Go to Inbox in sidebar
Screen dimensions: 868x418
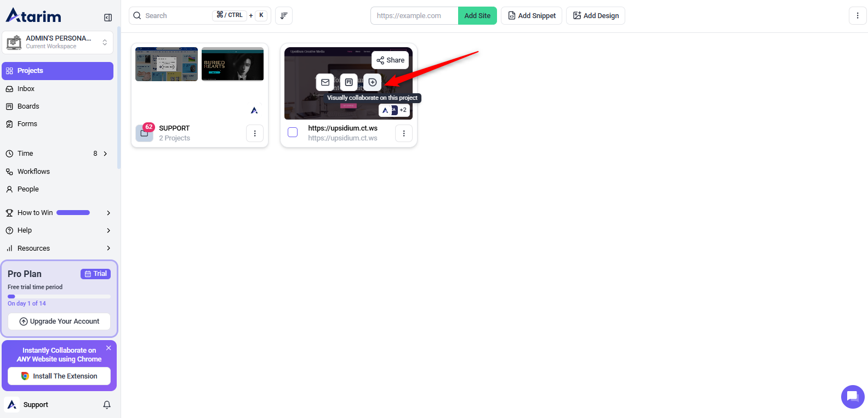(x=26, y=89)
